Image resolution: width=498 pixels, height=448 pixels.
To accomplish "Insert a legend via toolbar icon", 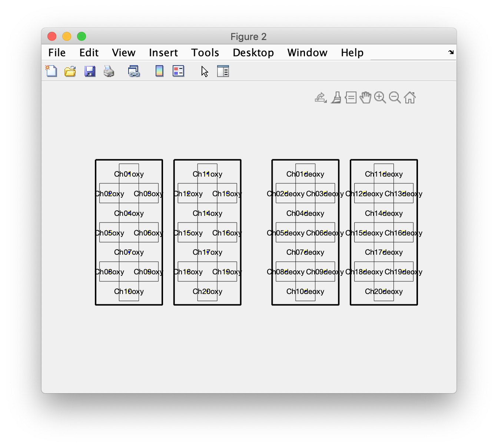I will tap(178, 71).
